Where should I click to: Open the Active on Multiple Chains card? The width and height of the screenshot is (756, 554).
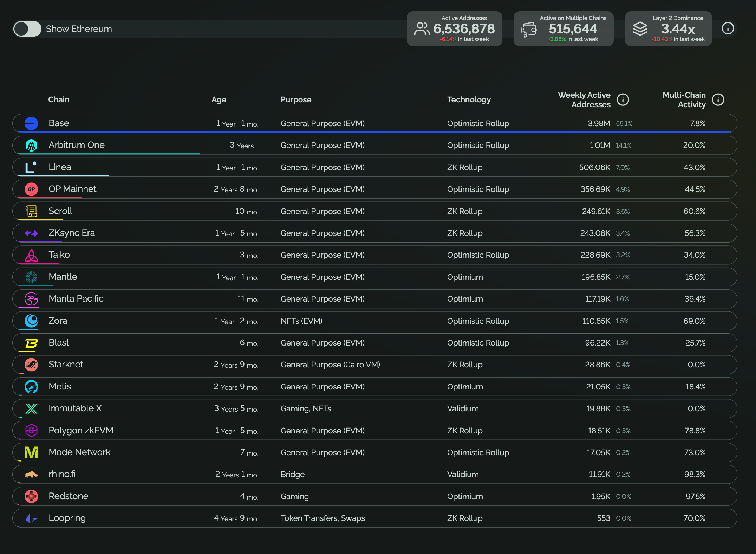[563, 28]
